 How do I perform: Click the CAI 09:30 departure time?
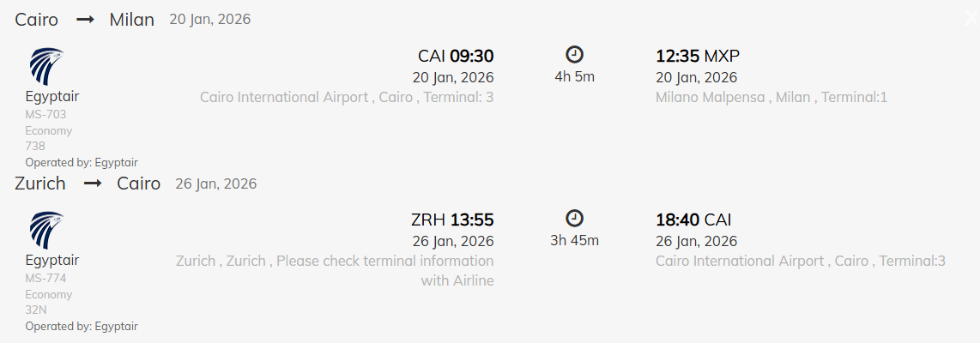[456, 57]
